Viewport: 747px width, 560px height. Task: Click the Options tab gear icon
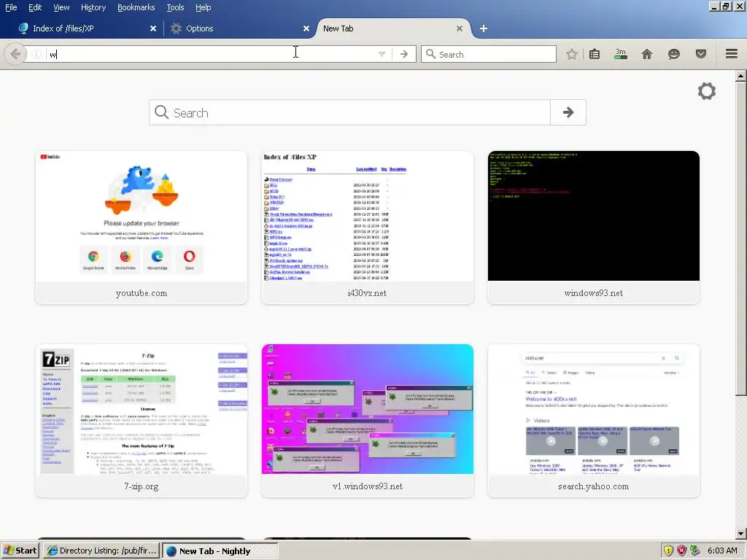[x=176, y=28]
